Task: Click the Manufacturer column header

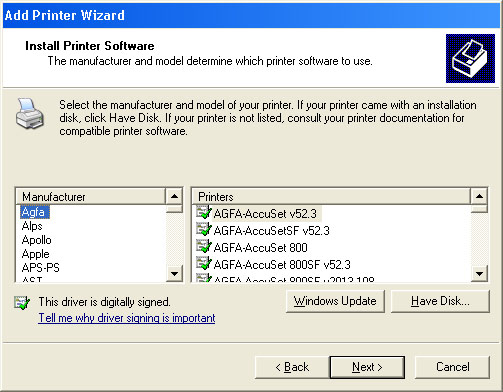Action: coord(90,197)
